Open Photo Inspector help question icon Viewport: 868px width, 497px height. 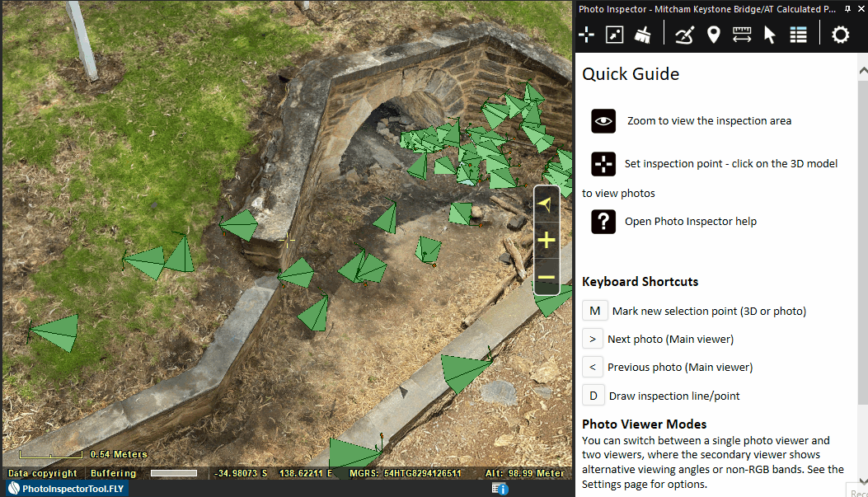[603, 222]
